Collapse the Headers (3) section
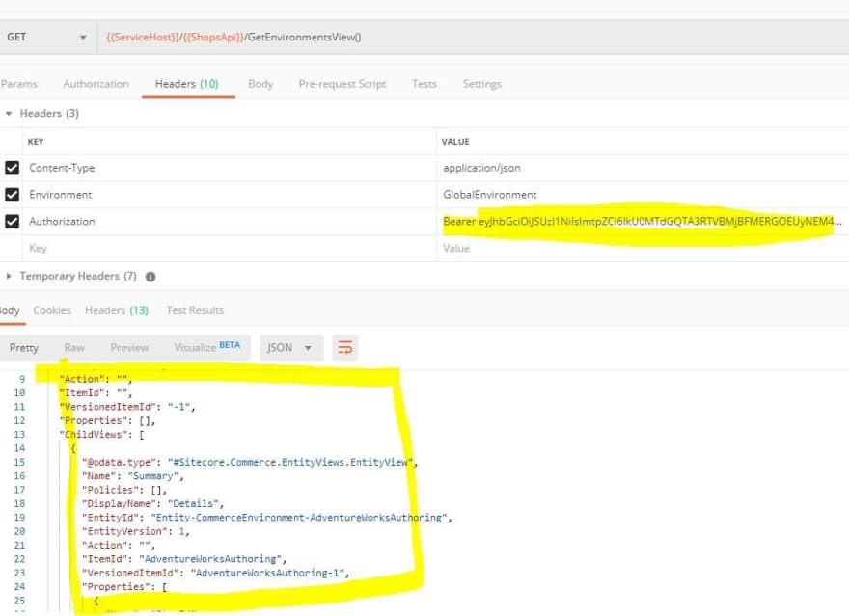The image size is (849, 616). coord(9,114)
